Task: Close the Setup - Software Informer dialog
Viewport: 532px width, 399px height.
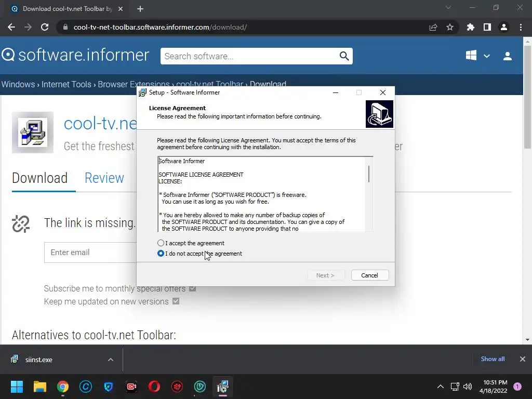Action: click(x=383, y=92)
